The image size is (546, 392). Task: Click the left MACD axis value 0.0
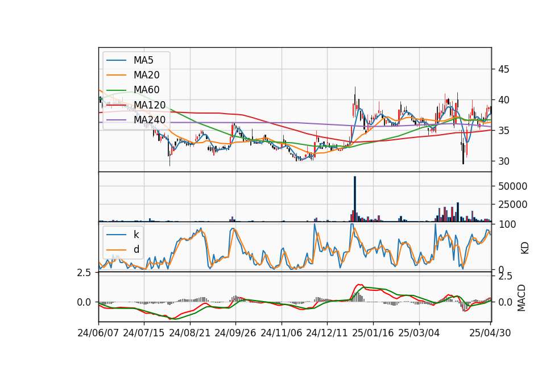pyautogui.click(x=84, y=302)
